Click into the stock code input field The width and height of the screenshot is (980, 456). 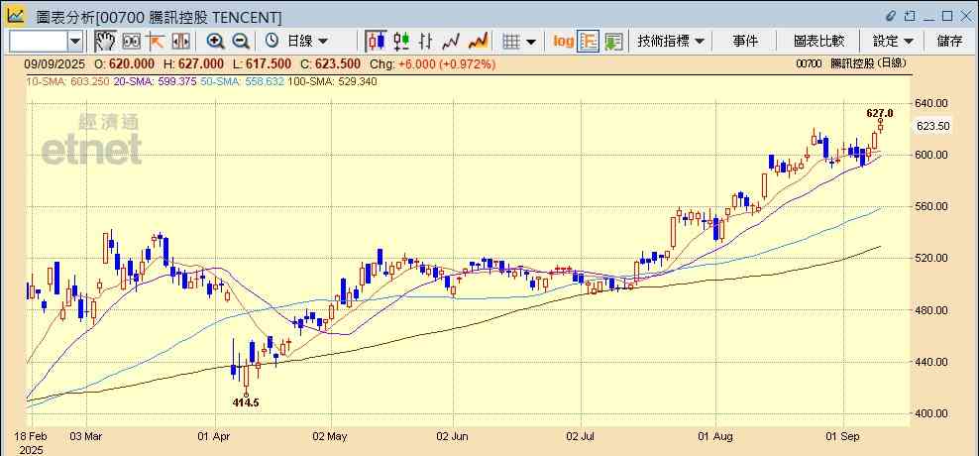38,42
